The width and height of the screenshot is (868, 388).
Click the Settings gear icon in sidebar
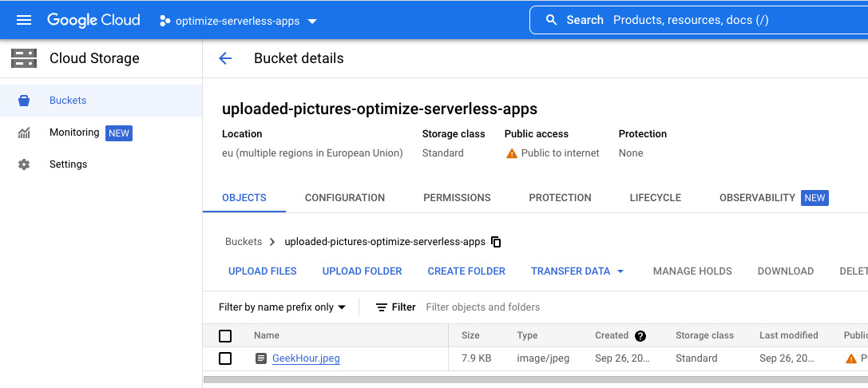tap(24, 164)
